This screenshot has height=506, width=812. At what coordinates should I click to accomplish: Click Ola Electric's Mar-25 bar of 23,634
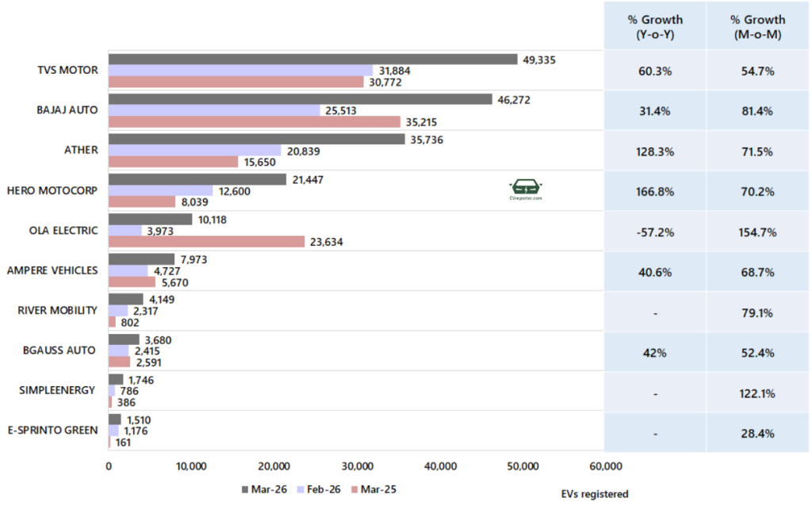pyautogui.click(x=206, y=242)
